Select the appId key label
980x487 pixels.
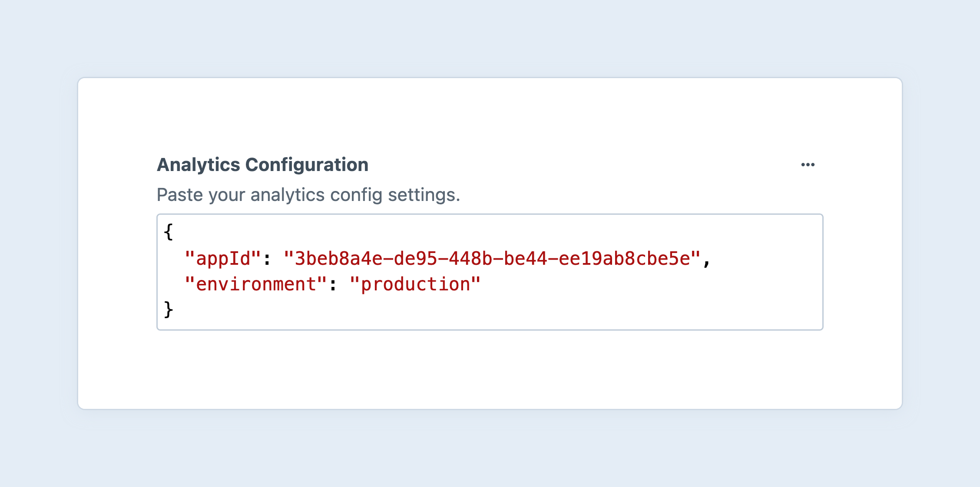tap(222, 258)
